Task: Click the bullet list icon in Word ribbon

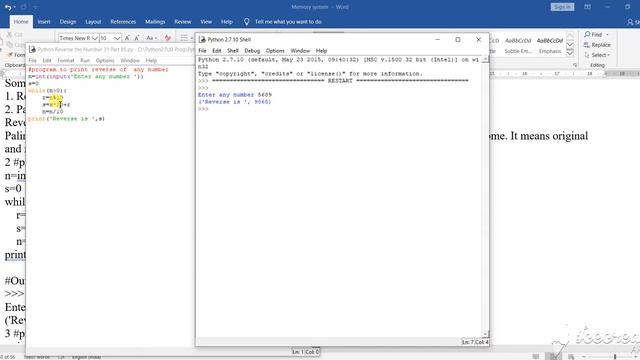Action: (184, 38)
